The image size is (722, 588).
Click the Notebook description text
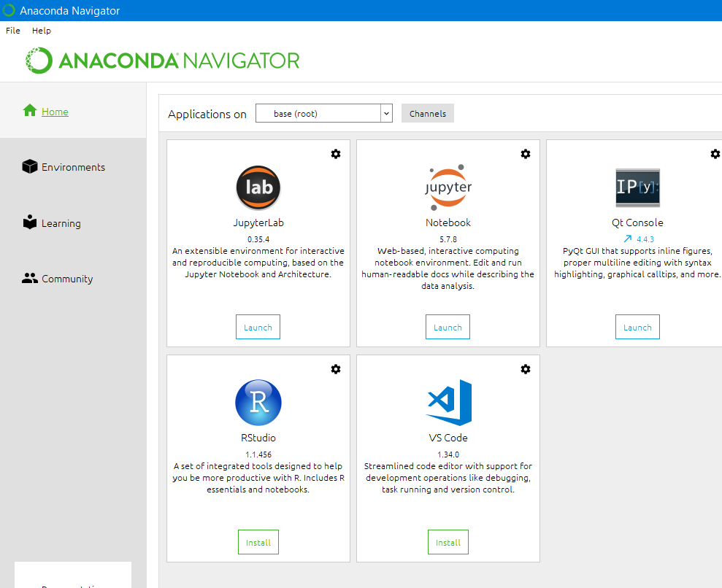448,268
